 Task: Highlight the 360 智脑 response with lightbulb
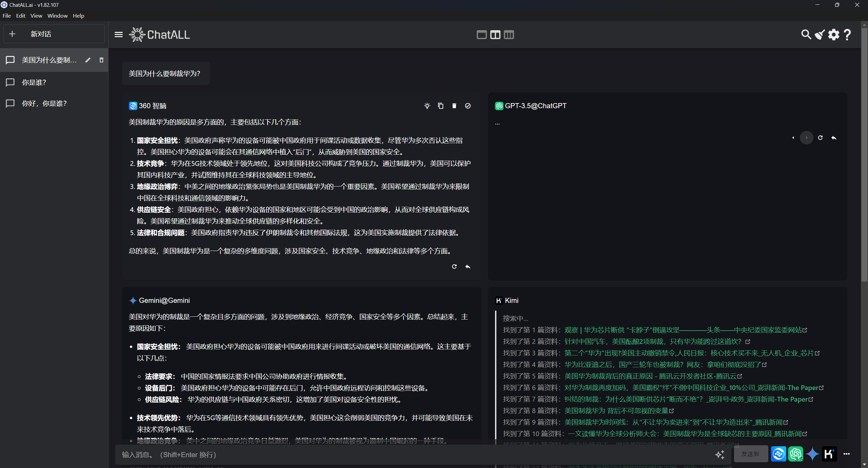click(x=427, y=106)
